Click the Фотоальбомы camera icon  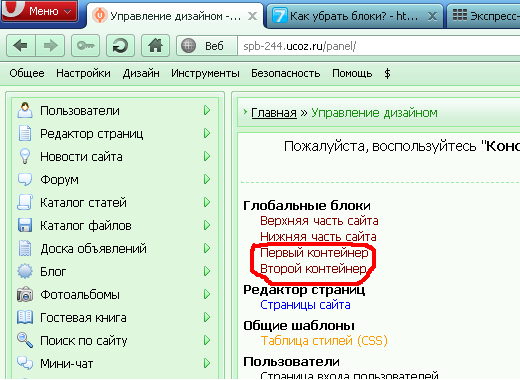25,294
